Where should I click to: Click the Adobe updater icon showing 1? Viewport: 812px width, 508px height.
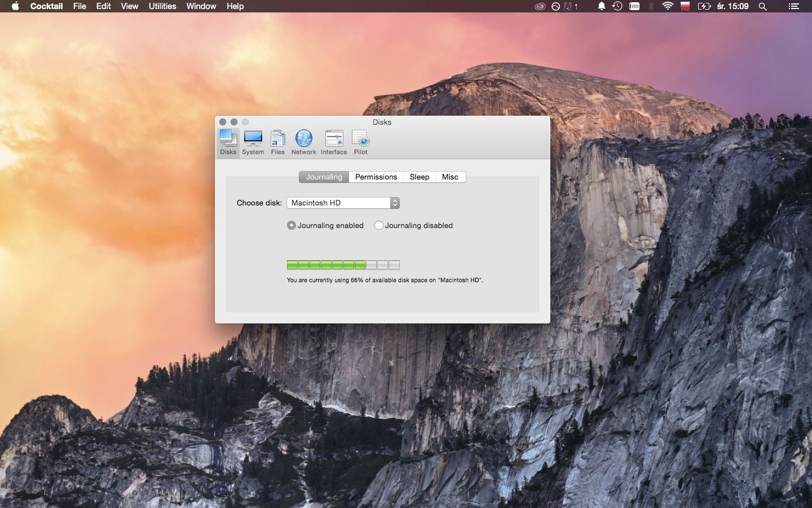[571, 6]
